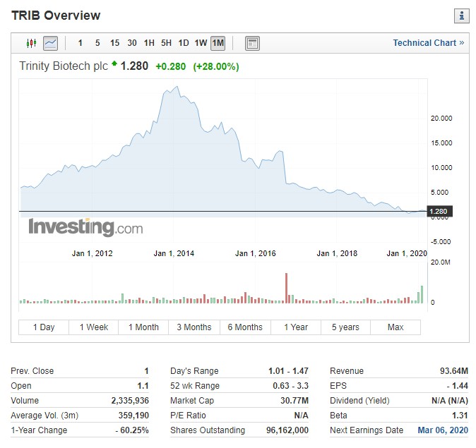476x448 pixels.
Task: Click the Dividend (Yield) value N/A (N/A)
Action: click(x=450, y=401)
